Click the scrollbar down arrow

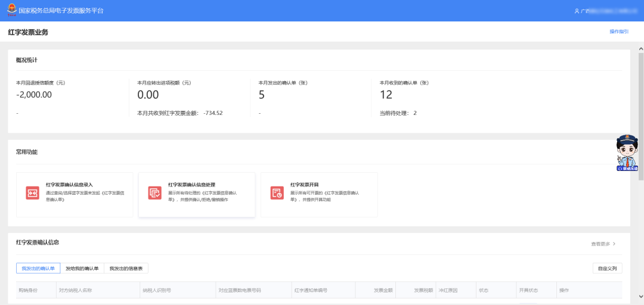(640, 296)
